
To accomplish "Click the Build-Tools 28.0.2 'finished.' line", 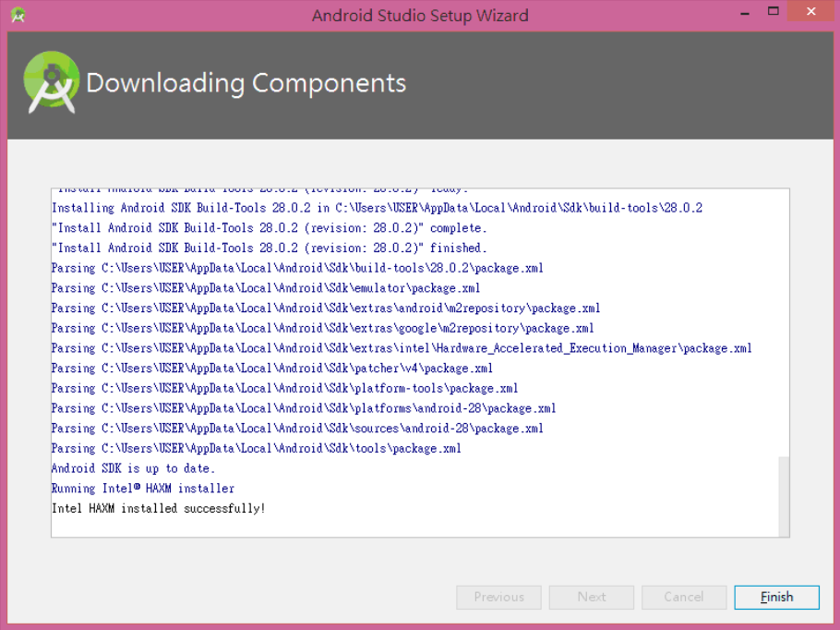I will click(x=270, y=248).
